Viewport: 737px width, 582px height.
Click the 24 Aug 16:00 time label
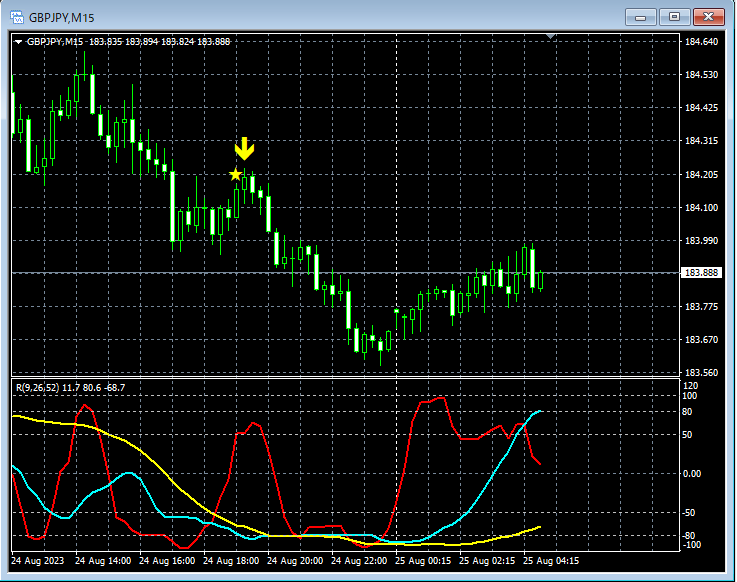pos(167,560)
